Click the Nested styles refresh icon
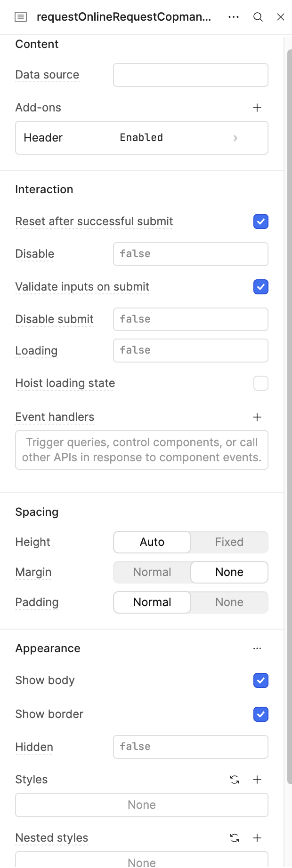Screen dimensions: 292x868 (x=235, y=838)
